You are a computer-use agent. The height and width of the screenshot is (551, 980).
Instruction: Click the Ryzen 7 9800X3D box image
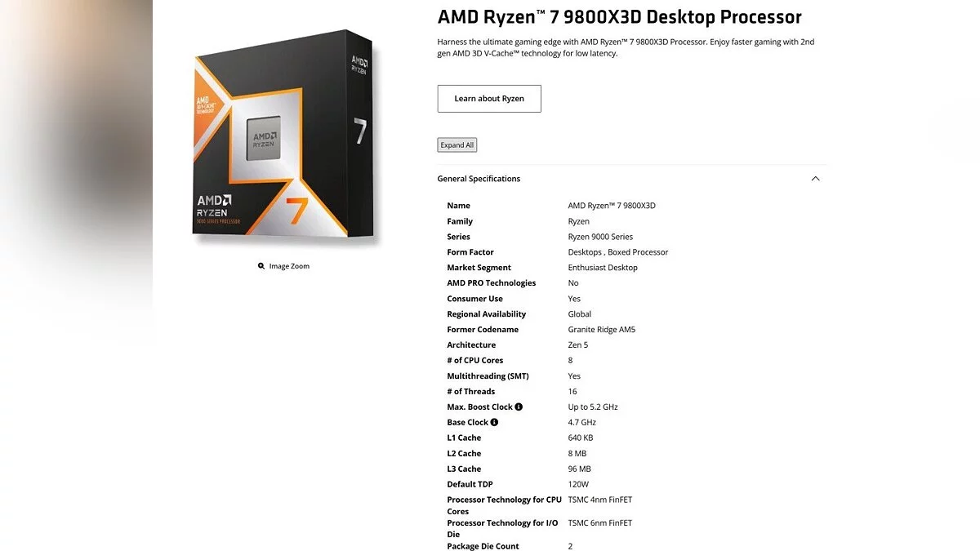click(x=284, y=137)
